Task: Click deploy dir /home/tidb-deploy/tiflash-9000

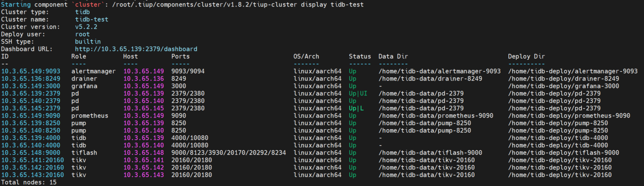Action: [563, 153]
